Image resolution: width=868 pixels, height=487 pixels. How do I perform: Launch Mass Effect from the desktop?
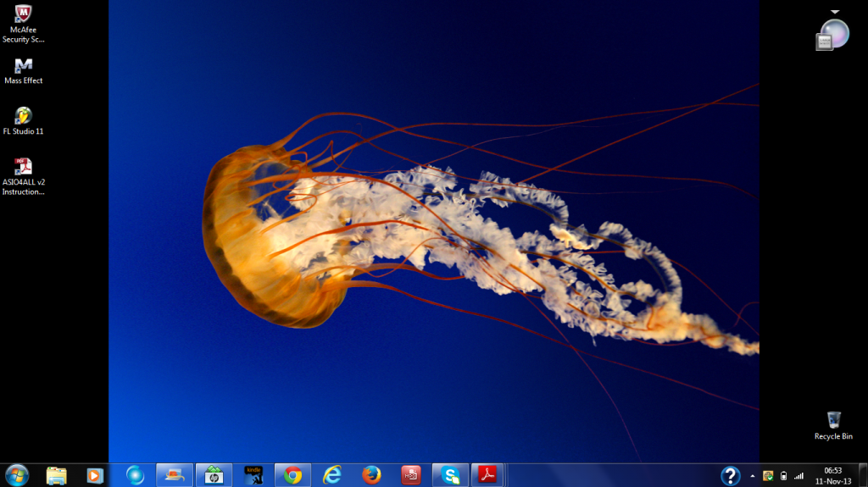tap(24, 66)
